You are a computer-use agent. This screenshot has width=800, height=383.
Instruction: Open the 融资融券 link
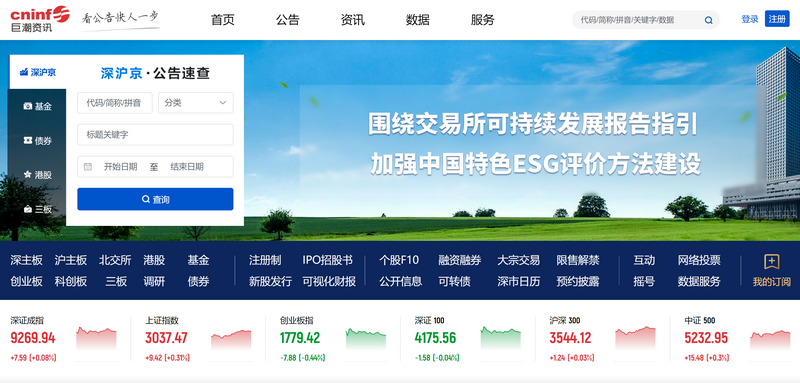pos(460,260)
